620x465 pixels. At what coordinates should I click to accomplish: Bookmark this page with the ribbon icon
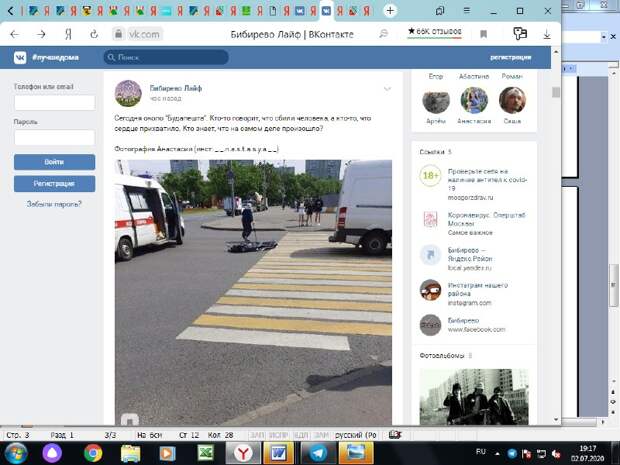pyautogui.click(x=483, y=34)
